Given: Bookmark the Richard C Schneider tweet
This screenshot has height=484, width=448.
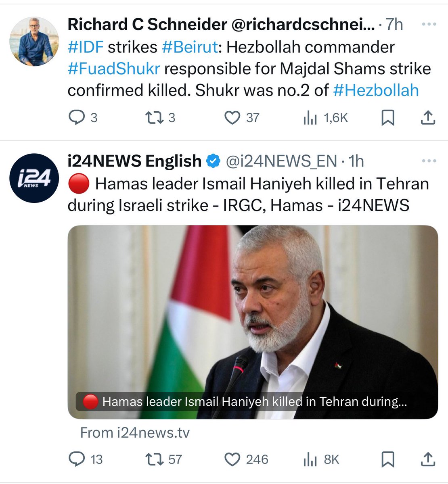Looking at the screenshot, I should (388, 118).
